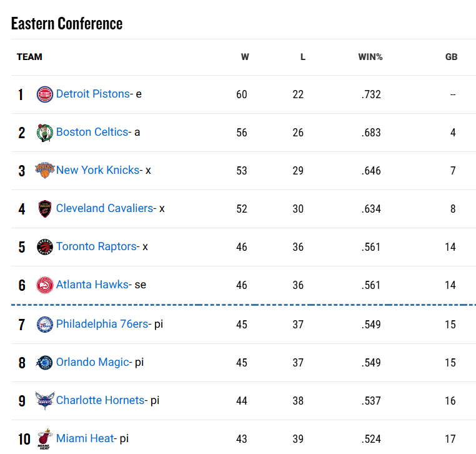Click the Charlotte Hornets logo icon

pos(45,401)
